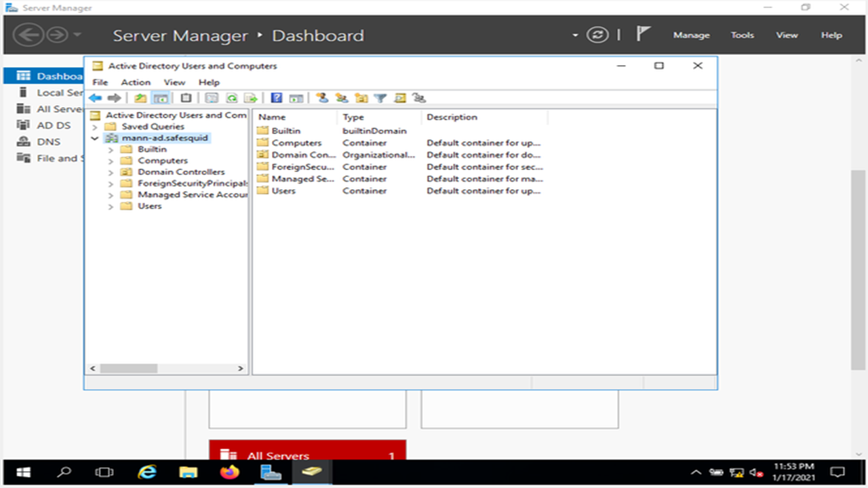
Task: Open taskbar clock showing 11:53 PM
Action: click(793, 472)
